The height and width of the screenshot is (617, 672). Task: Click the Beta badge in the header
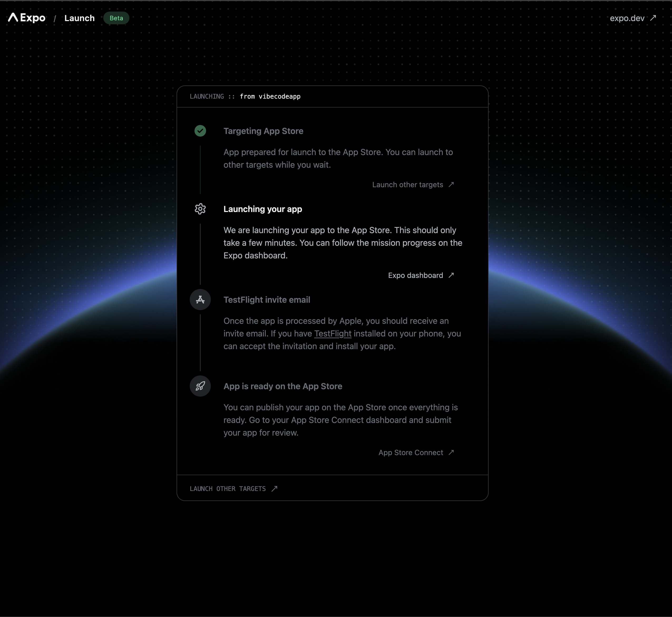(x=116, y=18)
